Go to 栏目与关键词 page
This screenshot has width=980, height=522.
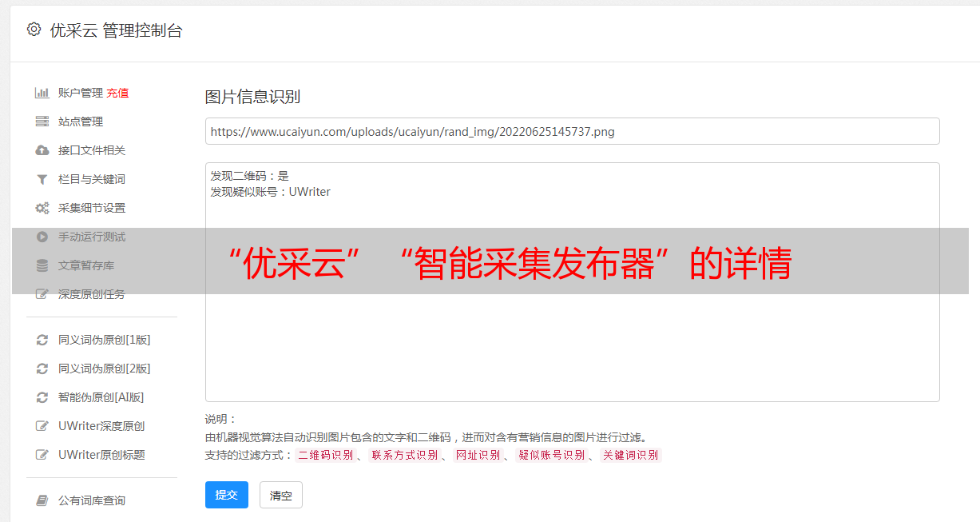[92, 179]
